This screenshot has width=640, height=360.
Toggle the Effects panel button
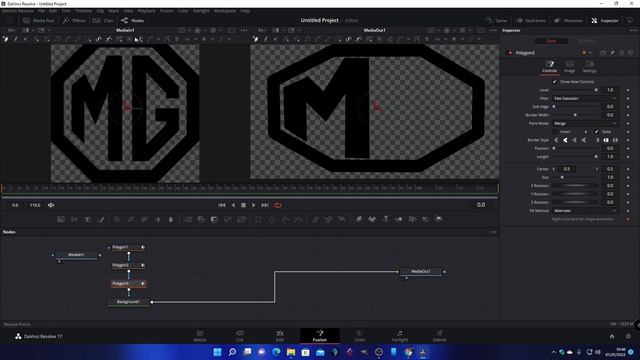point(74,20)
